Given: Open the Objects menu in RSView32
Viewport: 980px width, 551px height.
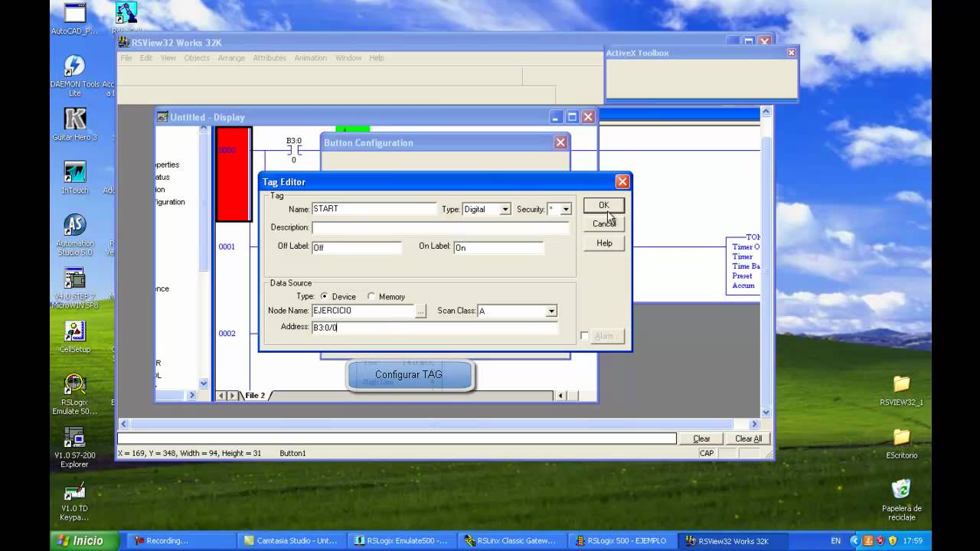Looking at the screenshot, I should (x=197, y=58).
